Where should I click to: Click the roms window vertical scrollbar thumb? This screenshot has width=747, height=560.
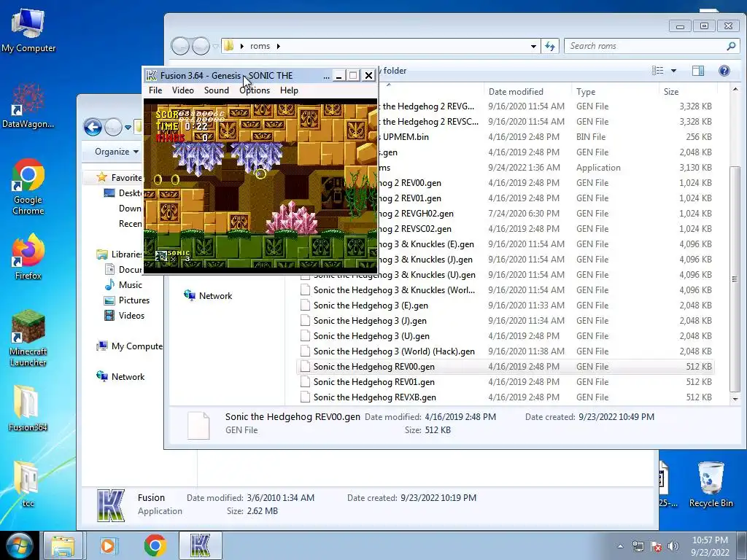tap(735, 278)
